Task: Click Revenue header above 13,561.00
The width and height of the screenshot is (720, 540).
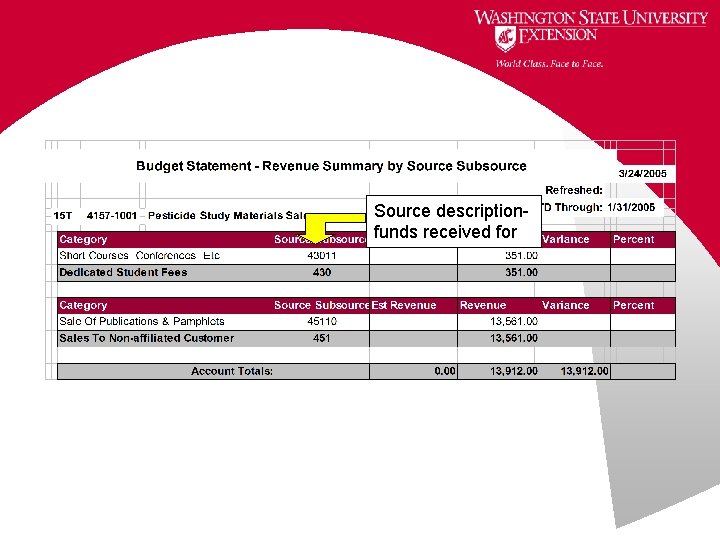Action: [483, 305]
